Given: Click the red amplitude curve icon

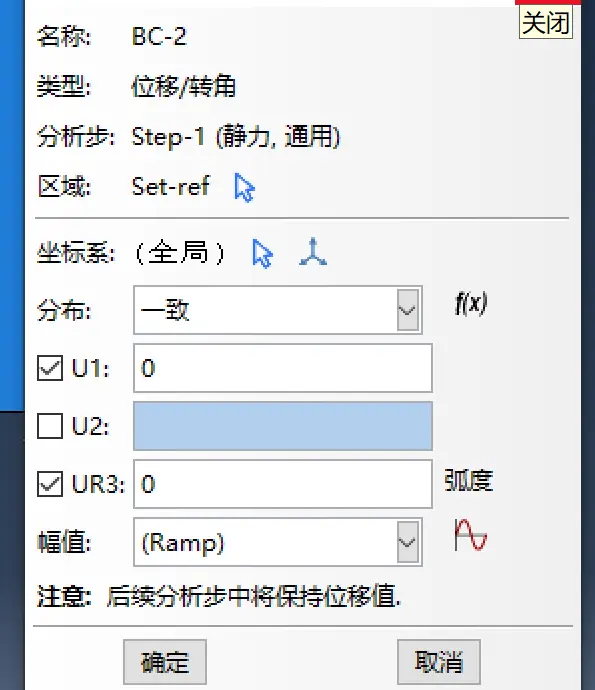Looking at the screenshot, I should (470, 535).
